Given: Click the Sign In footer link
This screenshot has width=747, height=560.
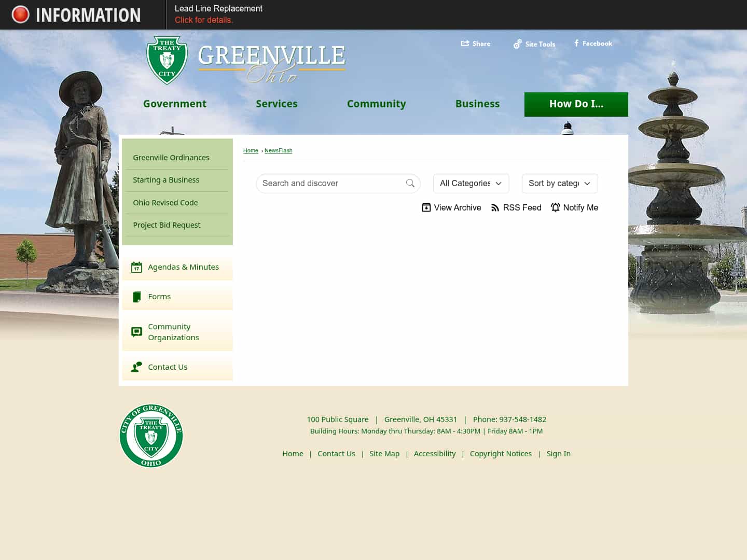Looking at the screenshot, I should pyautogui.click(x=558, y=454).
